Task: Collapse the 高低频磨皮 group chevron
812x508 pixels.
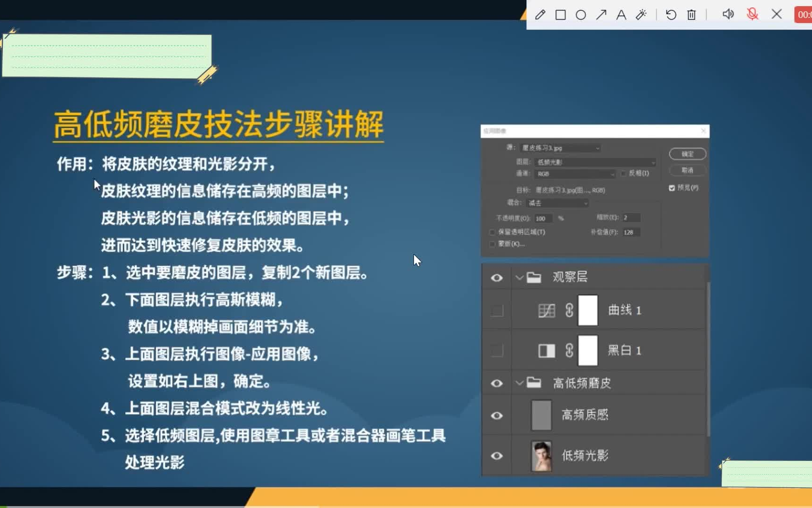Action: [x=519, y=383]
